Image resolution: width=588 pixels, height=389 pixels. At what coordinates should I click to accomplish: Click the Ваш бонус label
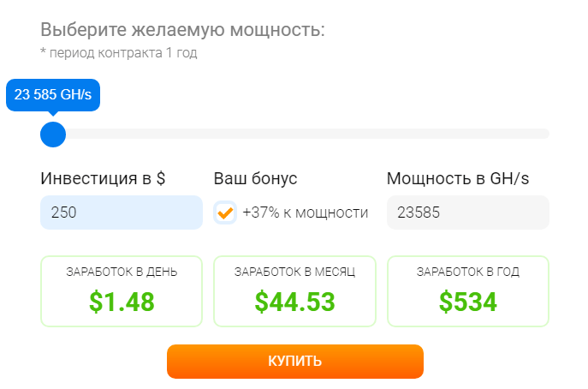tap(255, 179)
